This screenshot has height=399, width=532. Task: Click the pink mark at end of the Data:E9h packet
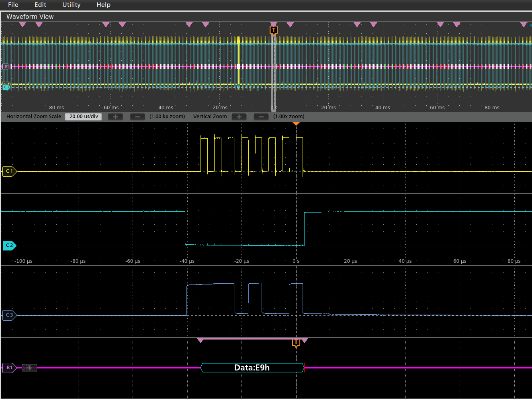tap(305, 341)
